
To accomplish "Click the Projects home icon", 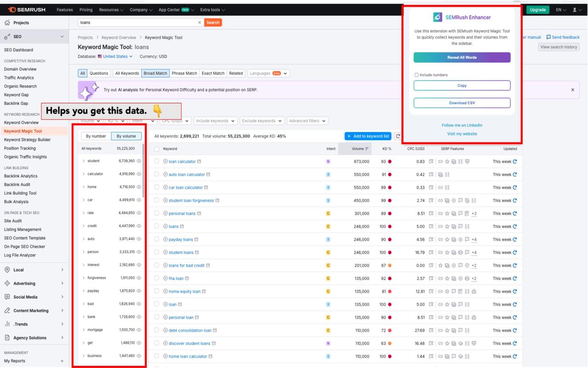I will tap(7, 23).
